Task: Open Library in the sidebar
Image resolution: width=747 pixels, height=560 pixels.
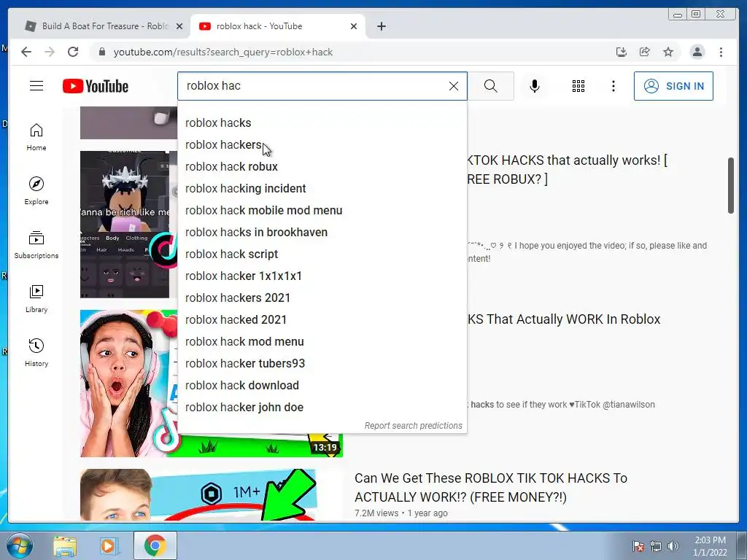Action: coord(36,298)
